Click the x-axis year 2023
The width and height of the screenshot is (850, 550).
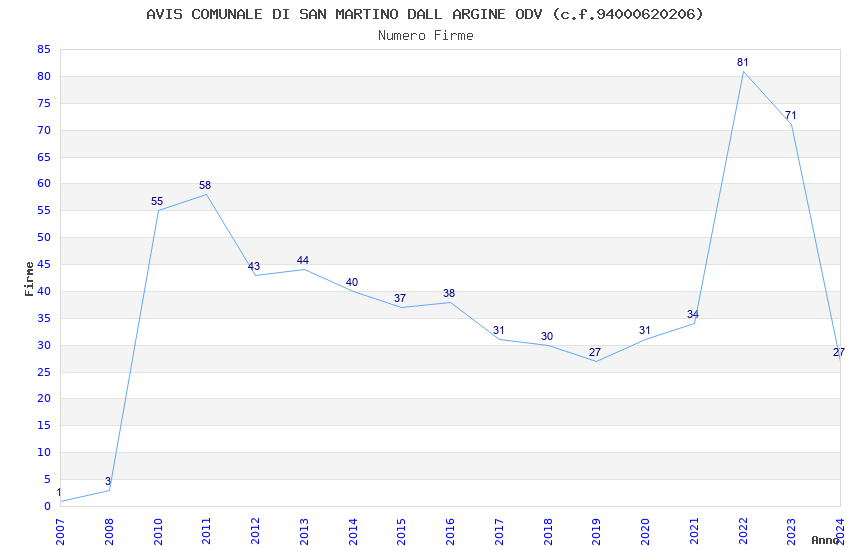click(x=792, y=532)
